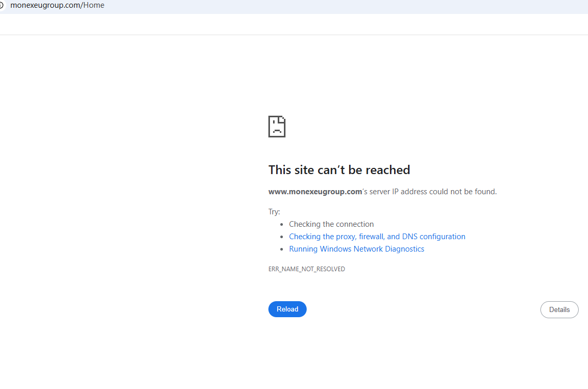The width and height of the screenshot is (588, 389).
Task: Click the address bar URL monexeugroup.com/Home
Action: pos(57,5)
